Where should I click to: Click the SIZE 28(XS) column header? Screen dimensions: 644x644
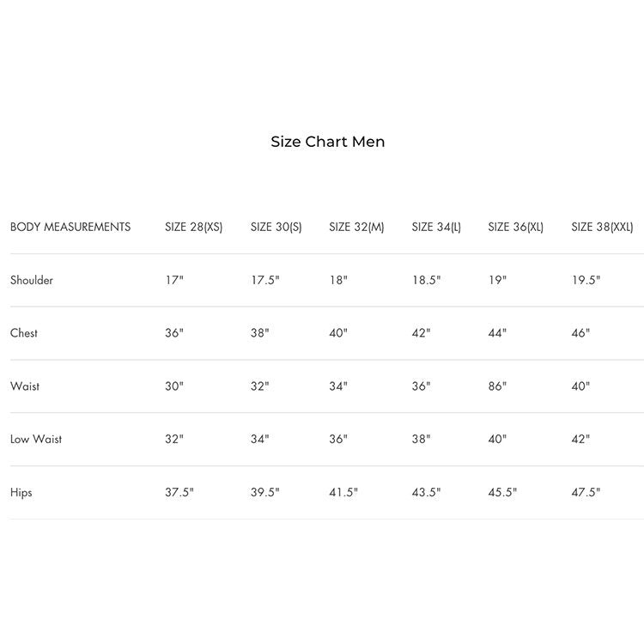pyautogui.click(x=194, y=227)
